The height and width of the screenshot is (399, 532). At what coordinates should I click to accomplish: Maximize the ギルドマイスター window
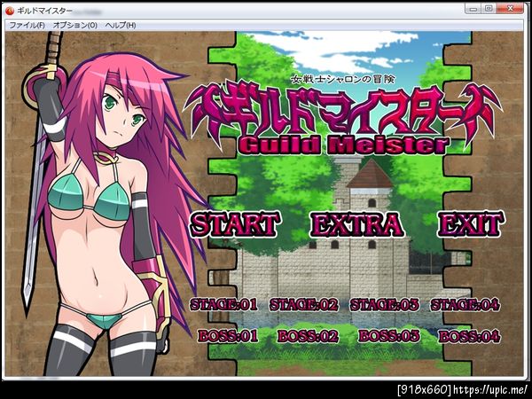point(489,9)
